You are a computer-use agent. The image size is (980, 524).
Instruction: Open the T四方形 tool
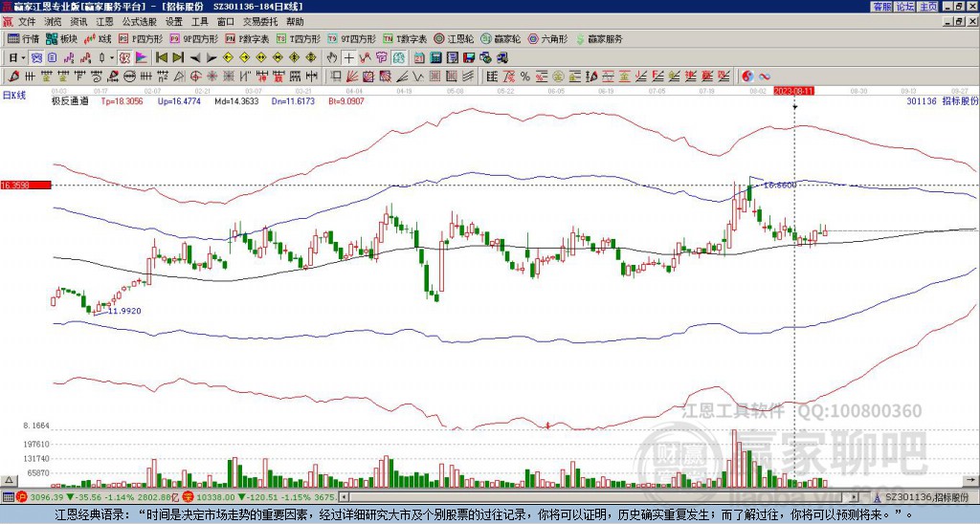click(x=299, y=38)
